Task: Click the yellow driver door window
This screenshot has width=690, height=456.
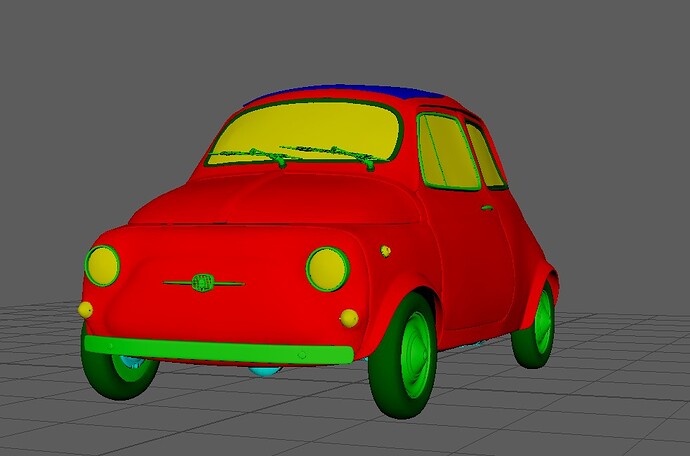Action: pyautogui.click(x=445, y=152)
